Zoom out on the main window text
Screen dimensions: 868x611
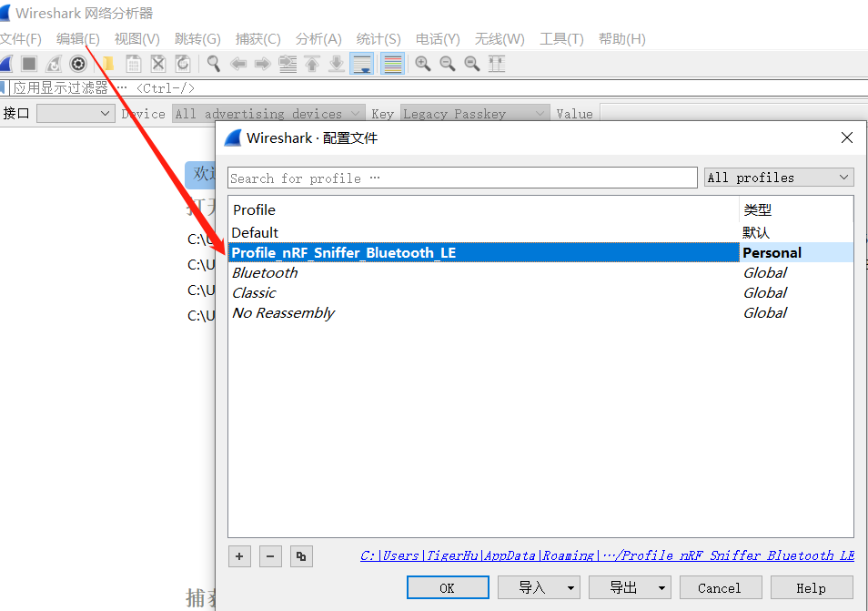(448, 64)
